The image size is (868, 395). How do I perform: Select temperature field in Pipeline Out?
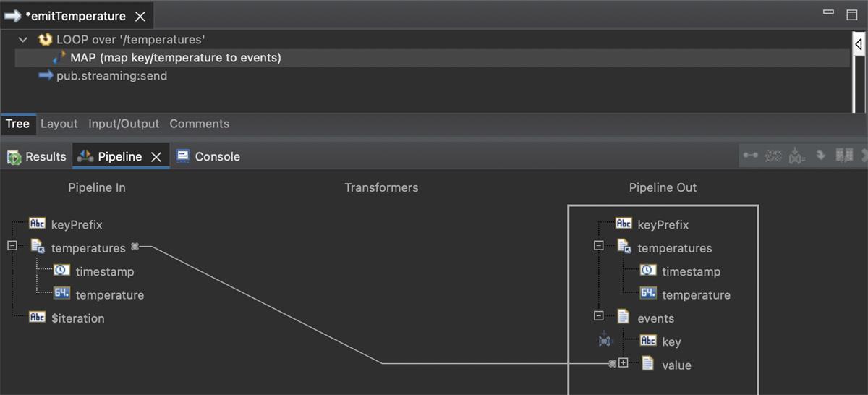point(697,295)
